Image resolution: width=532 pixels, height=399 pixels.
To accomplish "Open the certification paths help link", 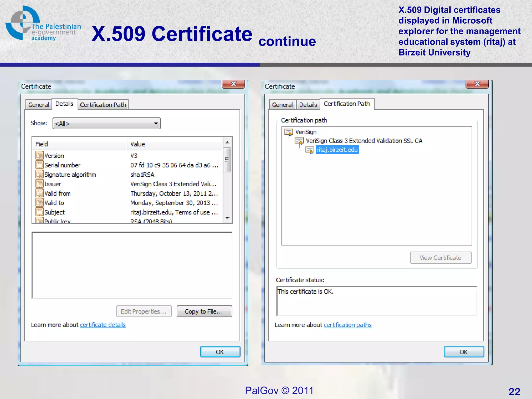I will click(348, 325).
